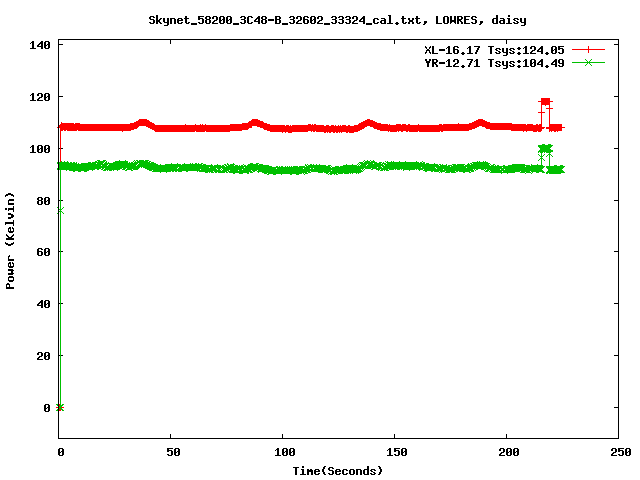Click the y-axis tick label 80
The width and height of the screenshot is (640, 480).
coord(43,201)
